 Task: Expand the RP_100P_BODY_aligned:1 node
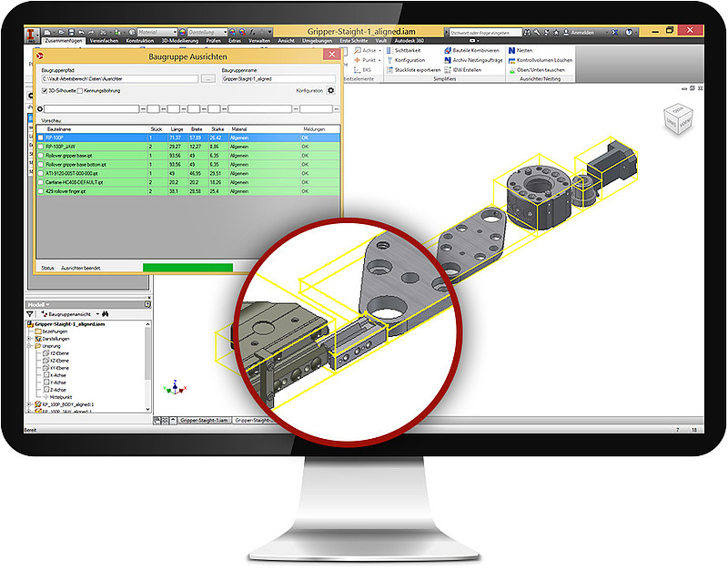tap(30, 404)
